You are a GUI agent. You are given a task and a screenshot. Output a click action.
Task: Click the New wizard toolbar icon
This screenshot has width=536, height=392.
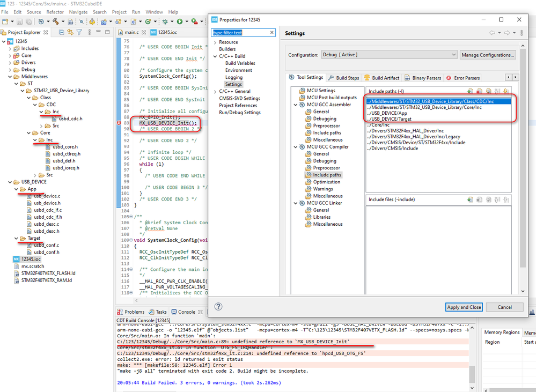(x=5, y=21)
